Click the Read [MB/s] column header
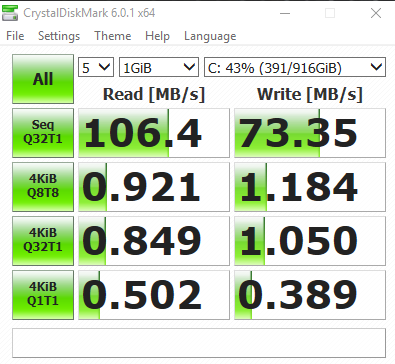 [x=154, y=95]
